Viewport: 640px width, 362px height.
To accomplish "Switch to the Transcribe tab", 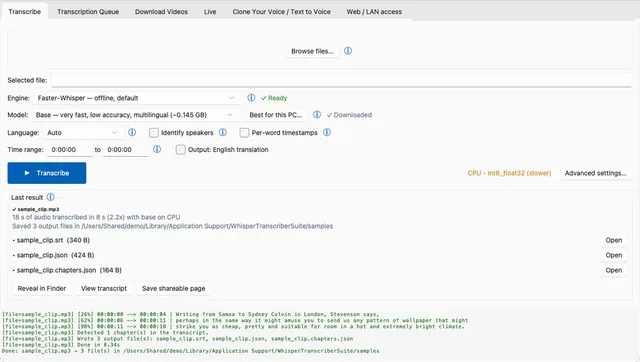I will click(x=24, y=11).
